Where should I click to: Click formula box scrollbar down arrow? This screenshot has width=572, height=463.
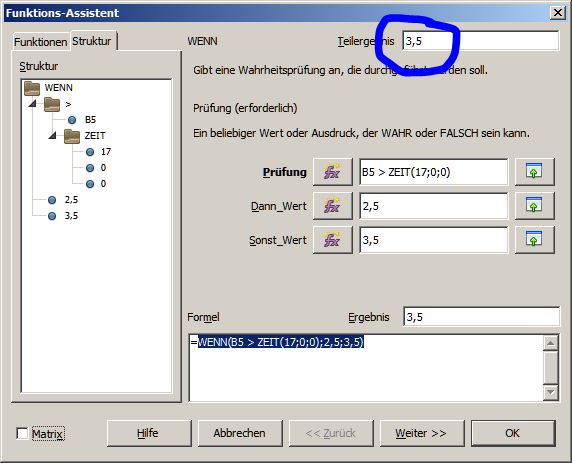click(550, 393)
